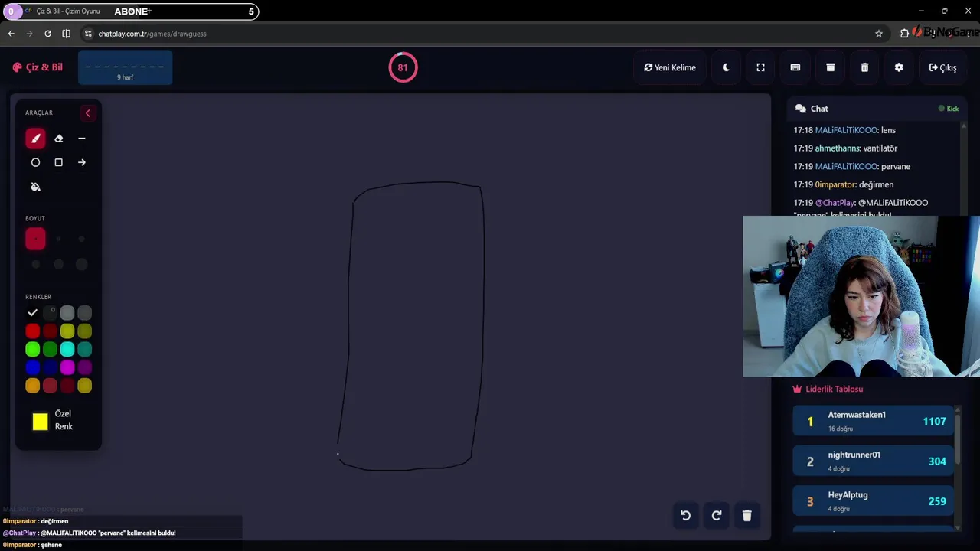Open the keyboard icon button
The height and width of the screenshot is (551, 980).
click(795, 67)
